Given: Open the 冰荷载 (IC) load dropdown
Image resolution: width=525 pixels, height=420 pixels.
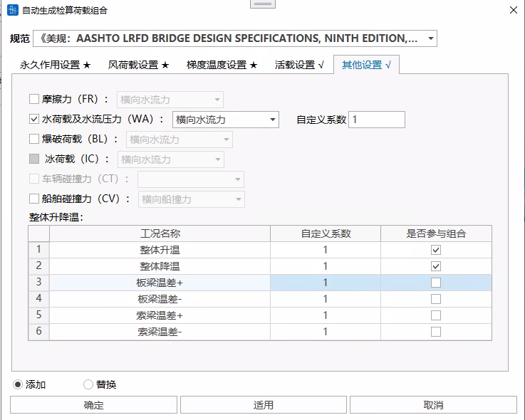Looking at the screenshot, I should point(171,159).
